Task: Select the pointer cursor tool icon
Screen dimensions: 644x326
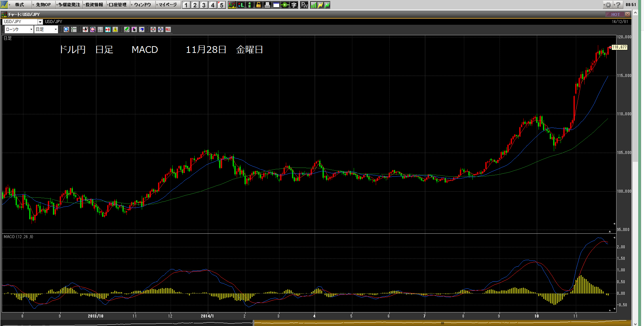Action: [134, 30]
